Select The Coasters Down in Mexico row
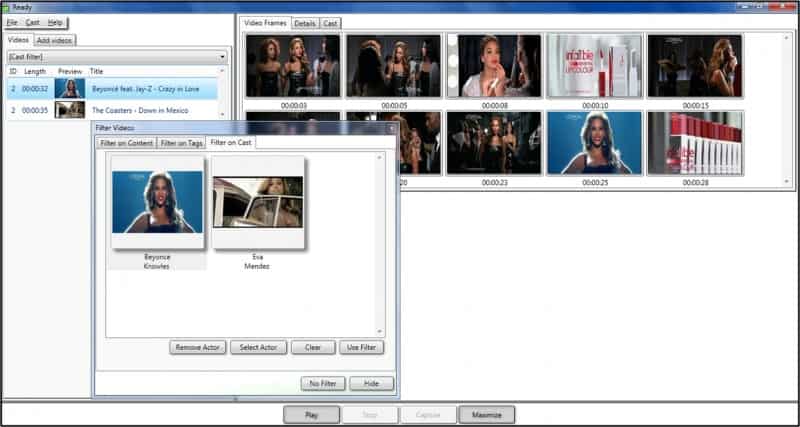Image resolution: width=800 pixels, height=427 pixels. [x=112, y=110]
